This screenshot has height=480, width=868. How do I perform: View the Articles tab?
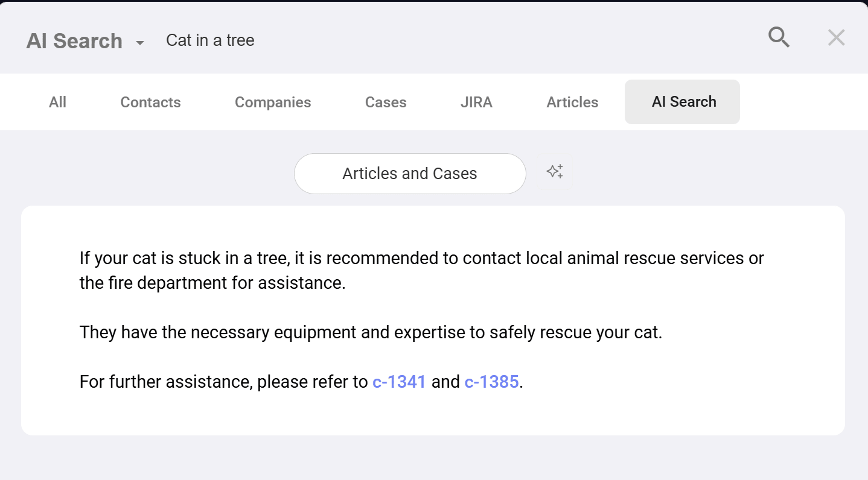[x=572, y=103]
